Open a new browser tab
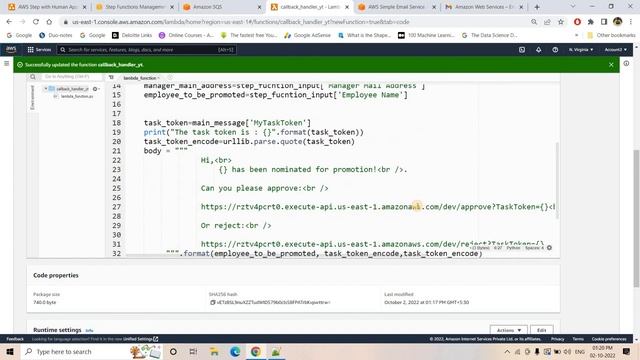 click(537, 7)
